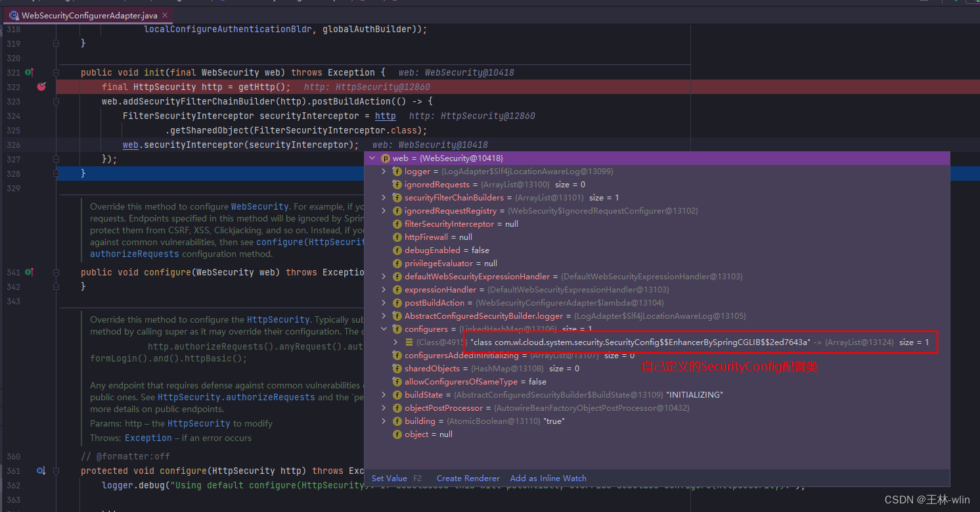The image size is (980, 512).
Task: Select the WebSecurityConfigurerAdapter.java editor tab
Action: coord(89,14)
